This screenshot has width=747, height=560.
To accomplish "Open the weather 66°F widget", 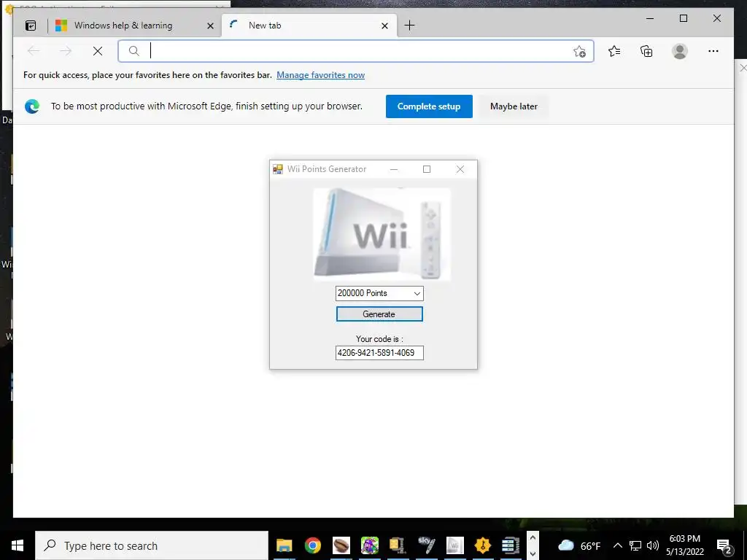I will tap(579, 545).
